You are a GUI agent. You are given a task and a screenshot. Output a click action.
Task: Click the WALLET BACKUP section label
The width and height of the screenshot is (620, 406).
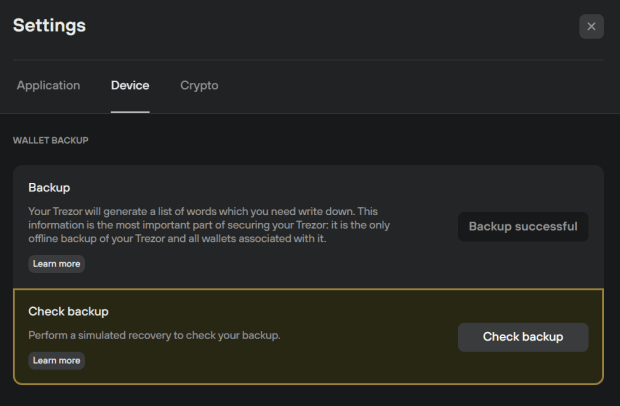[x=51, y=141]
